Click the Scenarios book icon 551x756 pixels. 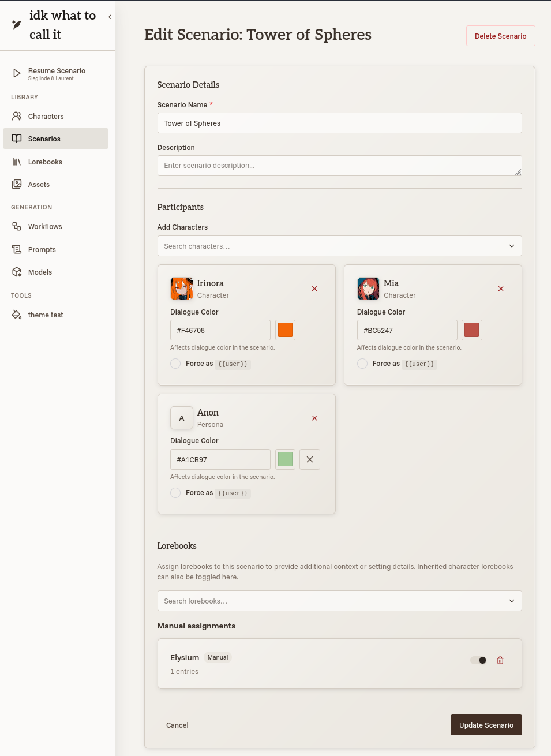click(x=17, y=139)
